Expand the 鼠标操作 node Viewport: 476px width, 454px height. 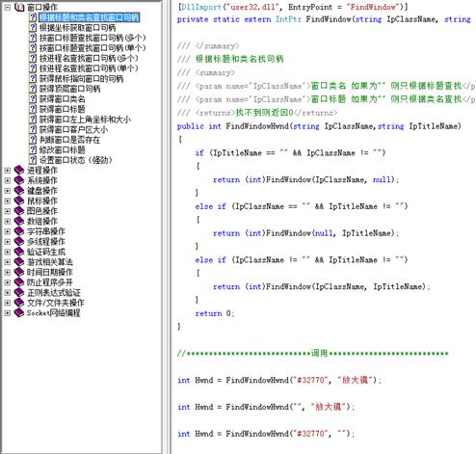pyautogui.click(x=8, y=200)
